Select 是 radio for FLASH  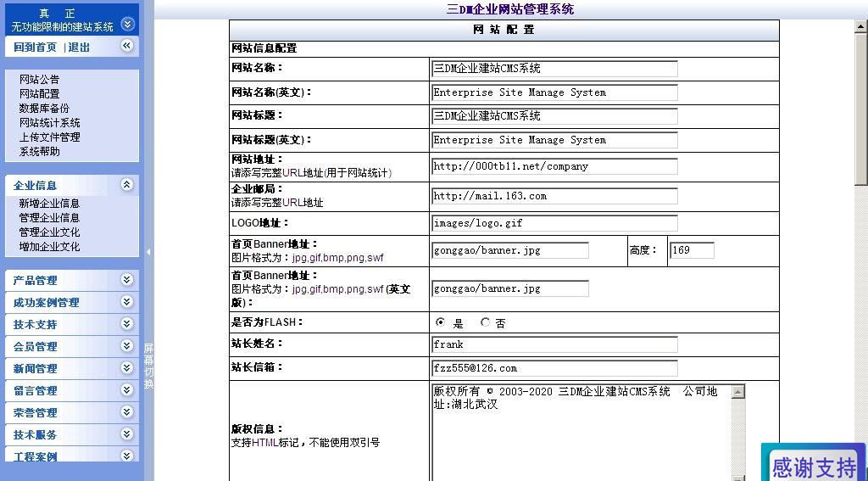tap(441, 322)
